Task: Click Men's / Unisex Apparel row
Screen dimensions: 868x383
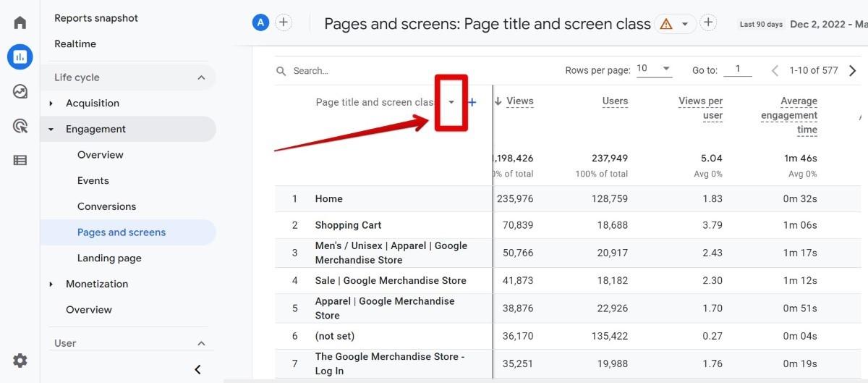Action: point(391,253)
